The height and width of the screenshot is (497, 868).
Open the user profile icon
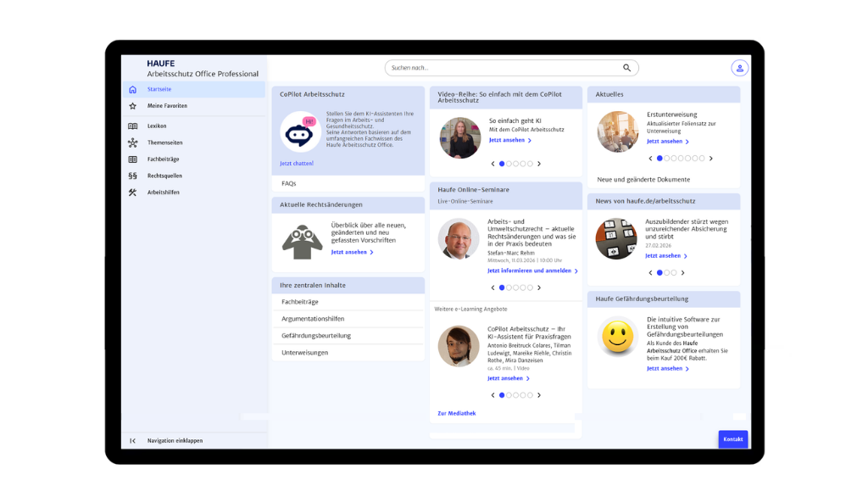(x=740, y=68)
